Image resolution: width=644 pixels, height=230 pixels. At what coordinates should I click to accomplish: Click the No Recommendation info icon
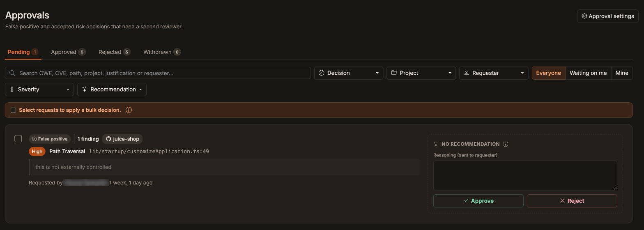pyautogui.click(x=506, y=144)
